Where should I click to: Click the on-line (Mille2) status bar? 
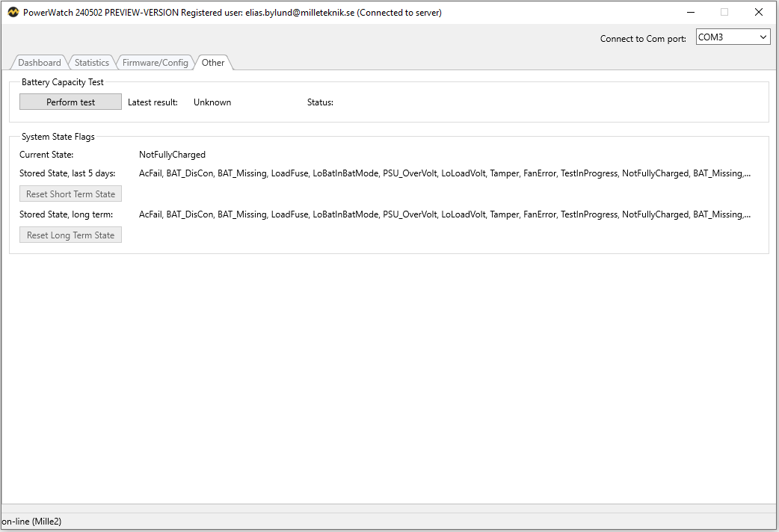(30, 521)
